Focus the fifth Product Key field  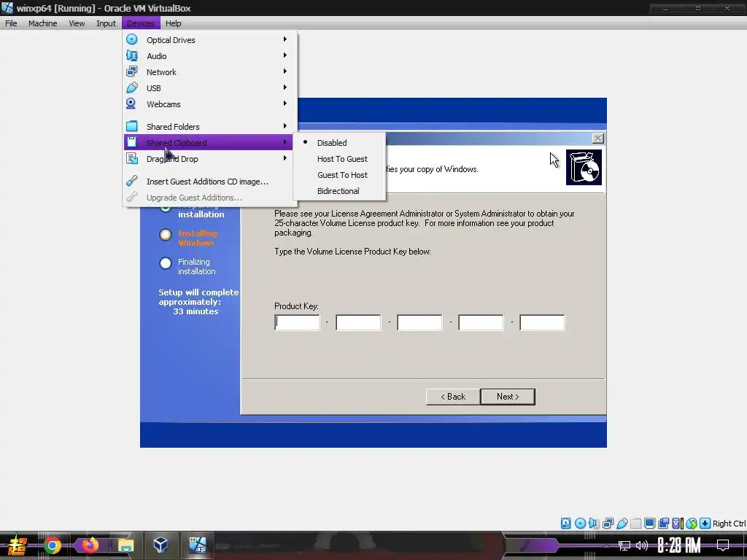[542, 322]
